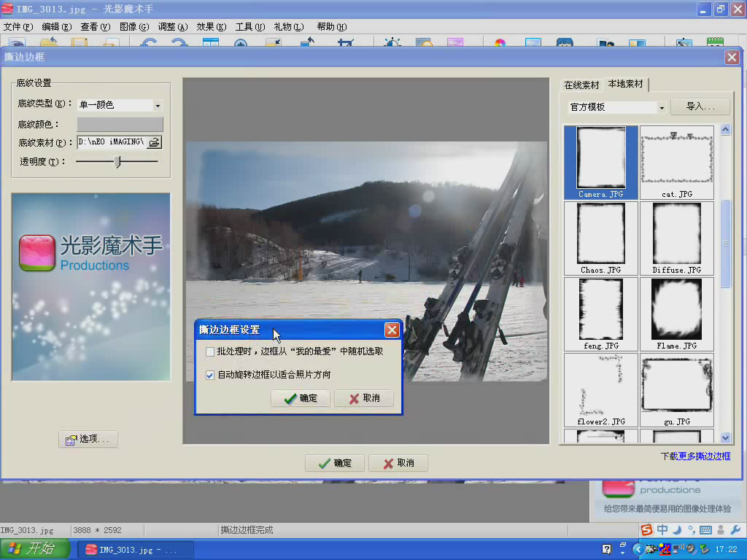Open the 文件(F) menu

click(18, 27)
